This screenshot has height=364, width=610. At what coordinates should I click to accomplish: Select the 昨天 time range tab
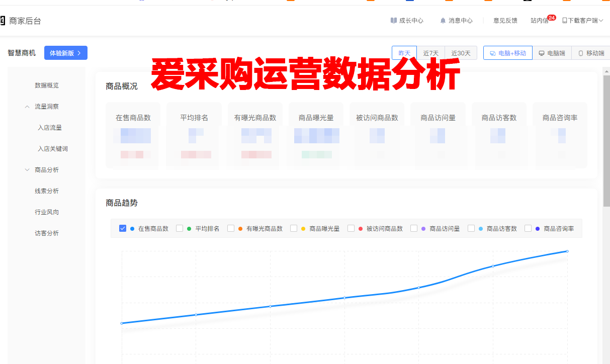click(x=404, y=53)
